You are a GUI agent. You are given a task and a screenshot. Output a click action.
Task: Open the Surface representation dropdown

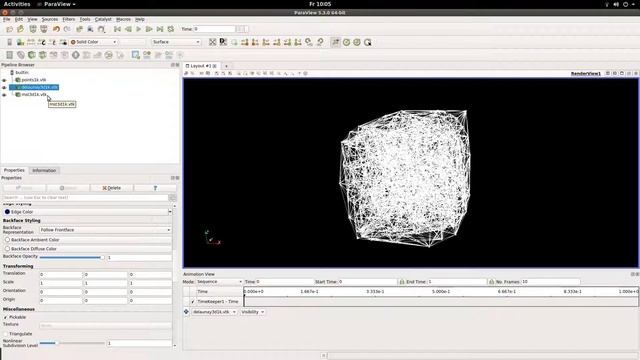tap(176, 42)
